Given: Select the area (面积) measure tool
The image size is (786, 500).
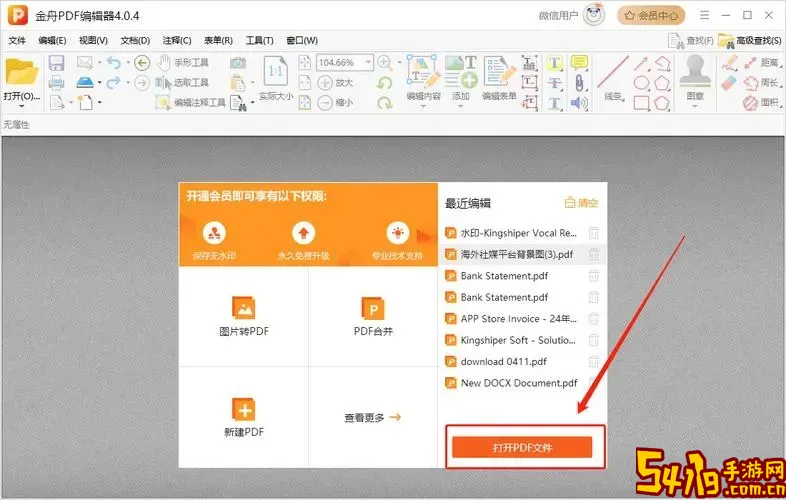Looking at the screenshot, I should (x=762, y=103).
